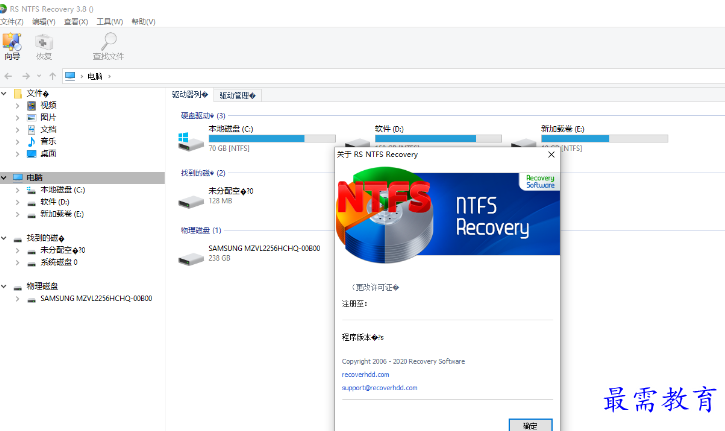Viewport: 725px width, 431px height.
Task: Expand the 文档 tree node
Action: pyautogui.click(x=18, y=130)
